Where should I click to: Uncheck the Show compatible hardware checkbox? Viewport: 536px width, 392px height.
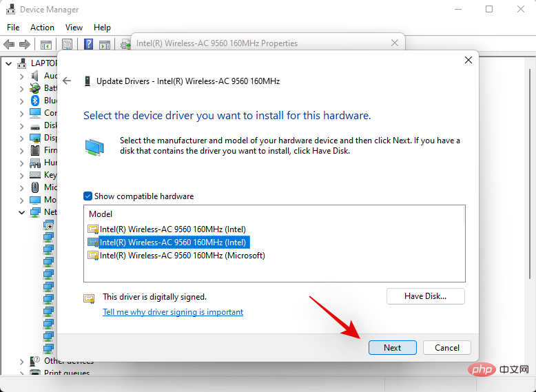pyautogui.click(x=87, y=196)
